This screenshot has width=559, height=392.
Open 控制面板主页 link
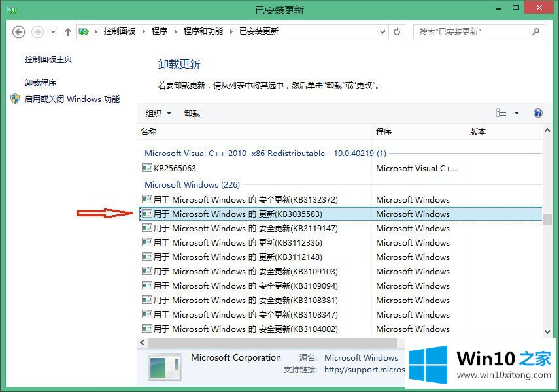[x=48, y=59]
